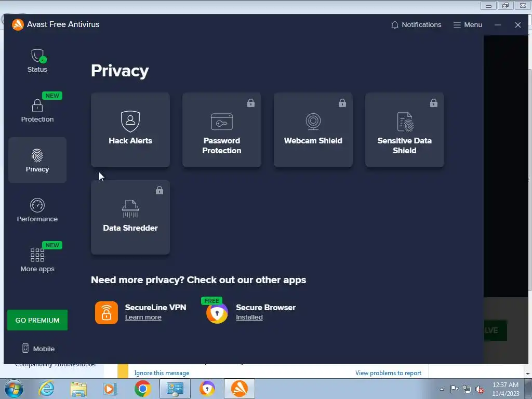Click the FREE badge on Secure Browser
532x399 pixels.
point(212,301)
